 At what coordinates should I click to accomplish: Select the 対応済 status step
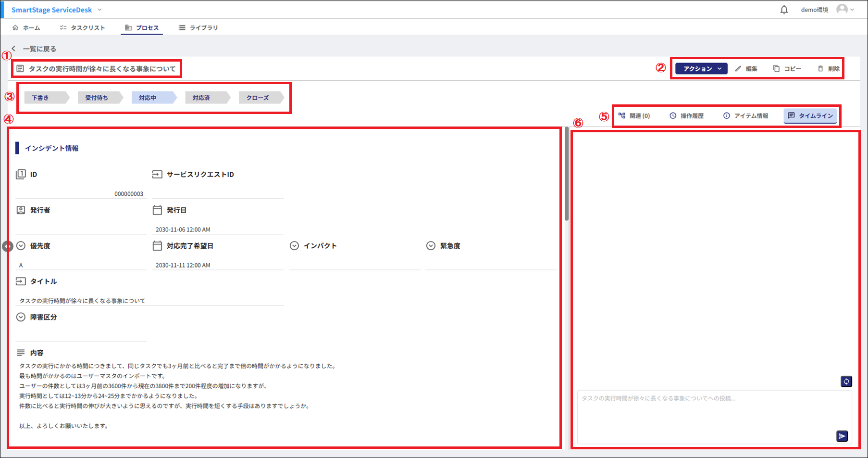(x=201, y=98)
